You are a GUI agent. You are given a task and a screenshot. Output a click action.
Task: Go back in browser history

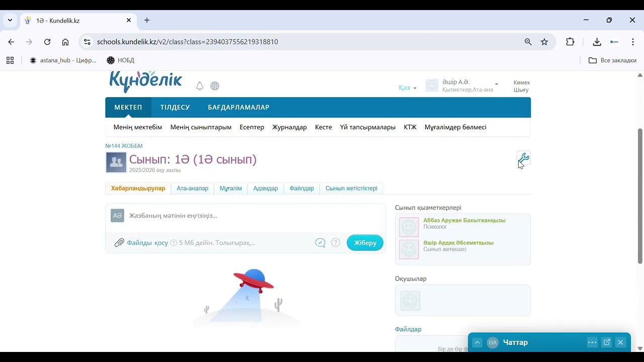11,42
